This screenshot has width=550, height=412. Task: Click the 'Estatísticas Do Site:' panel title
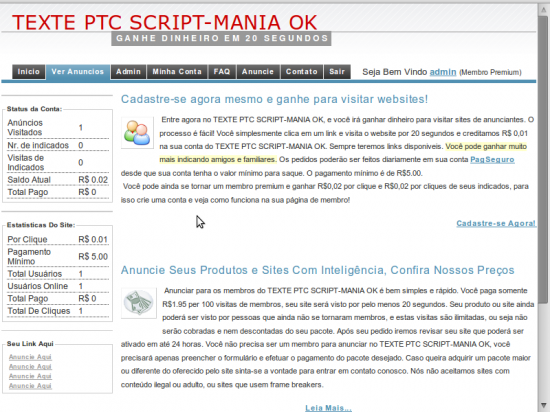tap(41, 225)
